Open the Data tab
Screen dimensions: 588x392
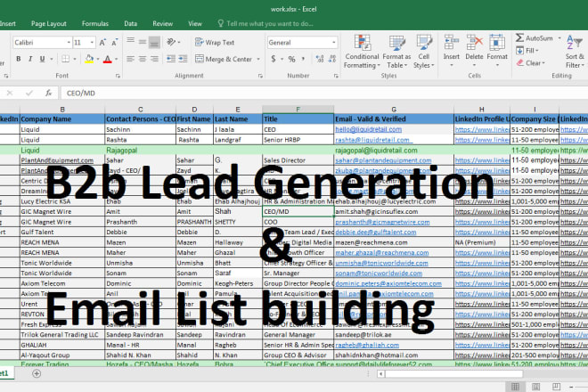pos(130,24)
